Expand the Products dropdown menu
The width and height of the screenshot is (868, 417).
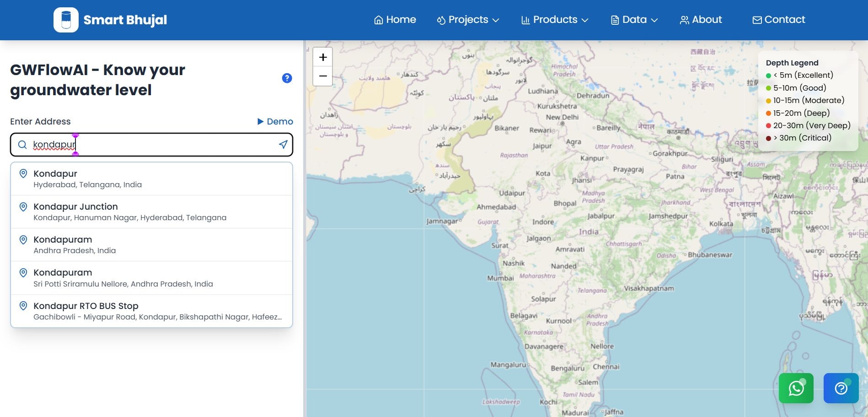point(555,20)
